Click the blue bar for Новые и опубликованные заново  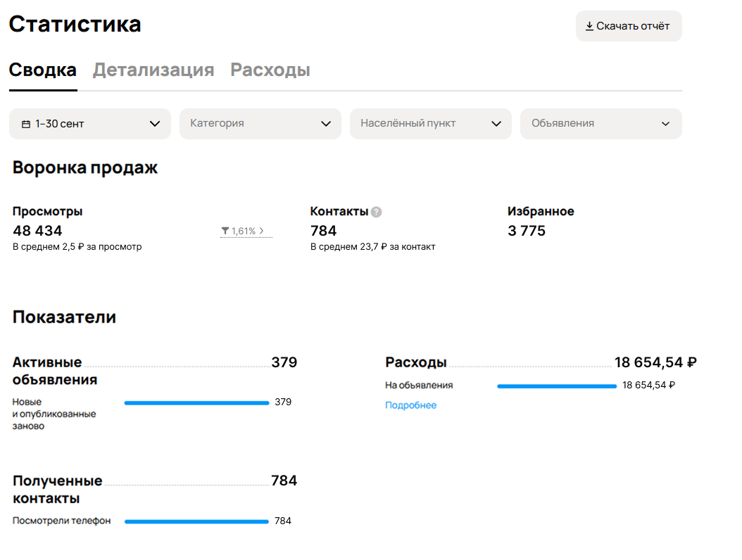[197, 403]
